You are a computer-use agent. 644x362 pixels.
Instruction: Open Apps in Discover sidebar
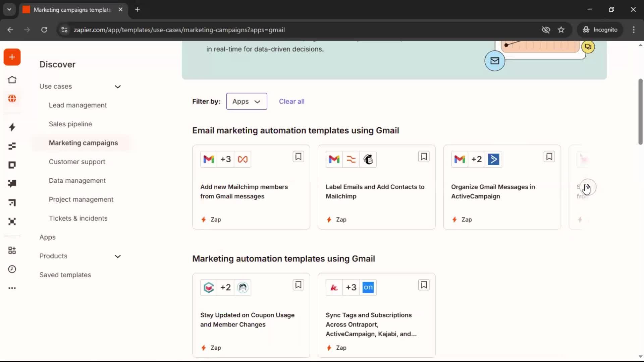pos(47,237)
